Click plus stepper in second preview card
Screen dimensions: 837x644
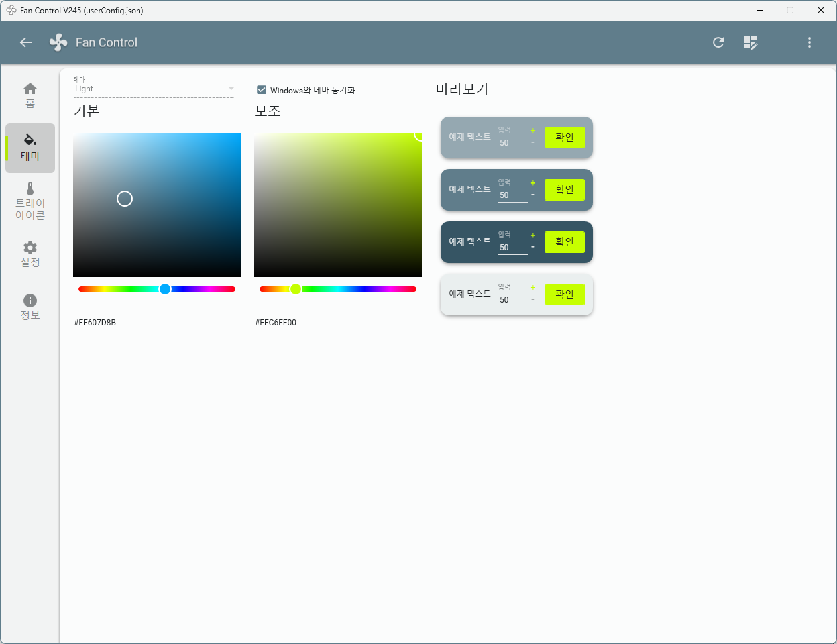tap(533, 183)
